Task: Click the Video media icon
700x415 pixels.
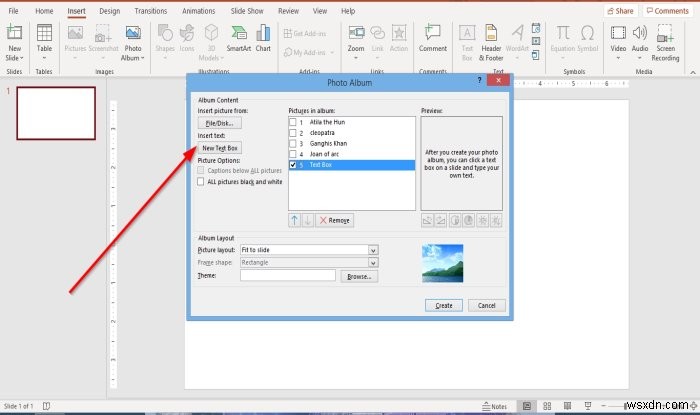Action: [618, 33]
